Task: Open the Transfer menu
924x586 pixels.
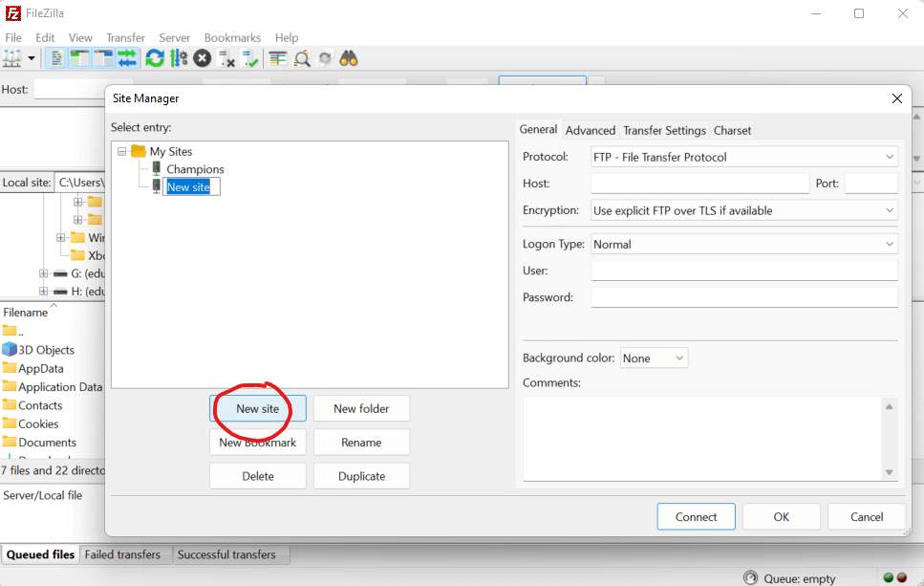Action: coord(125,37)
